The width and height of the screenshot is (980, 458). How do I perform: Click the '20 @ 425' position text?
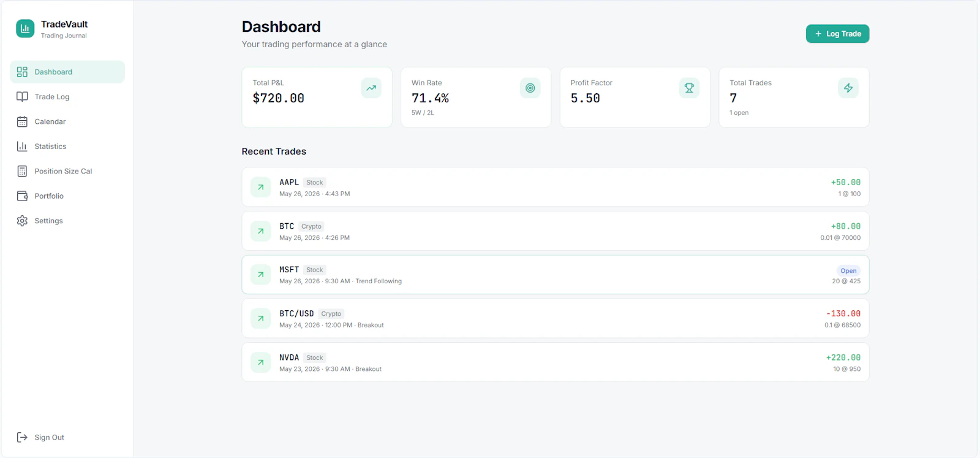tap(846, 281)
